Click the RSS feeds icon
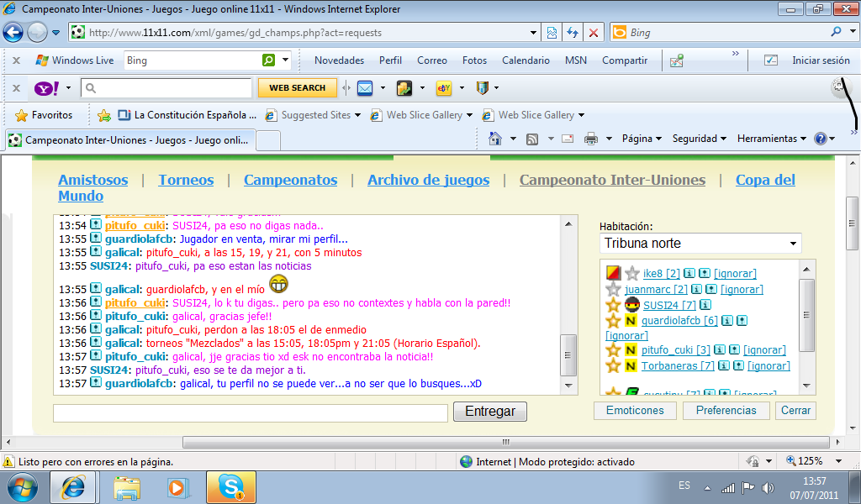The width and height of the screenshot is (861, 504). pyautogui.click(x=532, y=139)
